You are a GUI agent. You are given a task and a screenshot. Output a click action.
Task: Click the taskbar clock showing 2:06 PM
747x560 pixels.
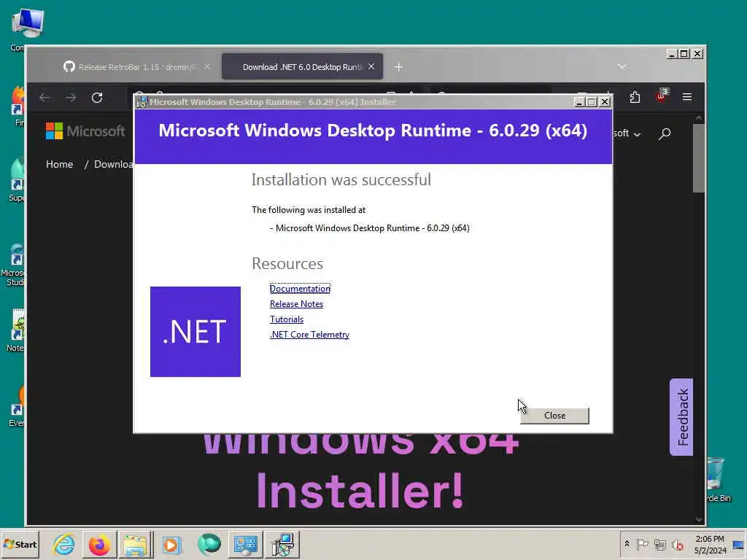pos(710,544)
